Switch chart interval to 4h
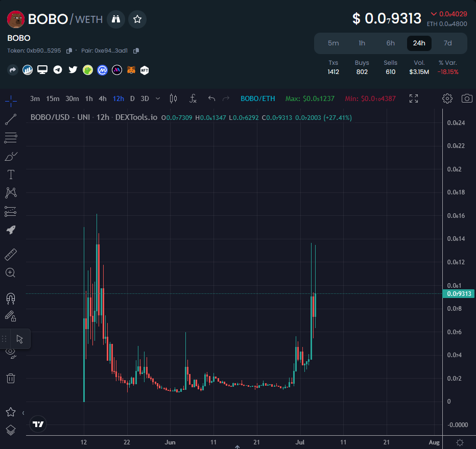 pos(103,98)
